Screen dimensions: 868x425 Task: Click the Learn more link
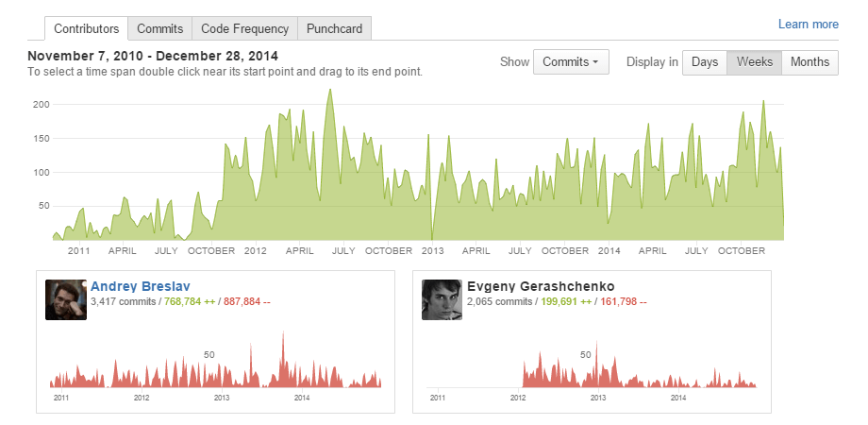[808, 25]
